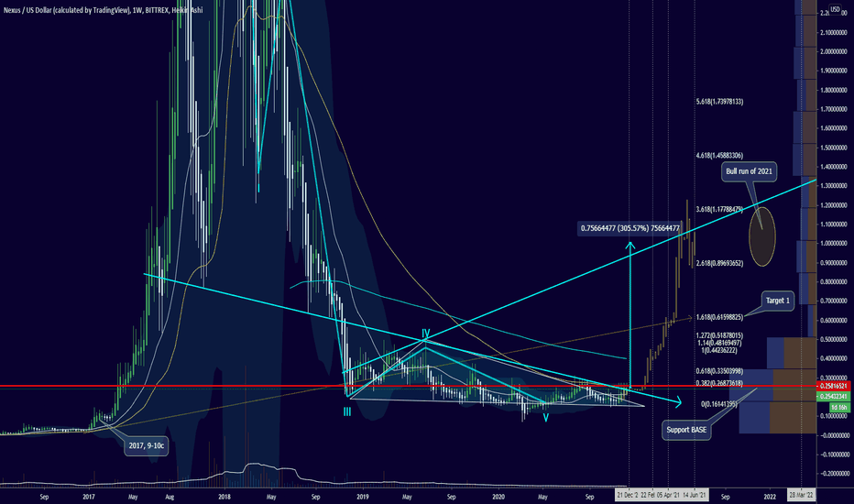Click the 1.50000000 price axis label
The height and width of the screenshot is (504, 854).
tap(833, 148)
